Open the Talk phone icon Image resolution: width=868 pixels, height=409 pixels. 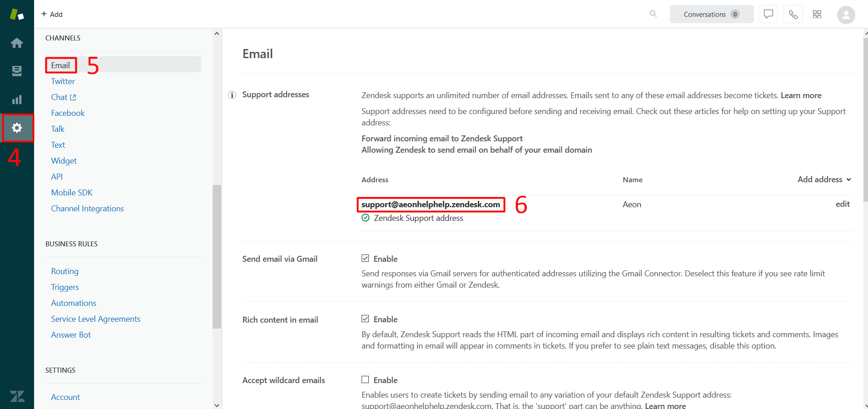click(x=793, y=15)
